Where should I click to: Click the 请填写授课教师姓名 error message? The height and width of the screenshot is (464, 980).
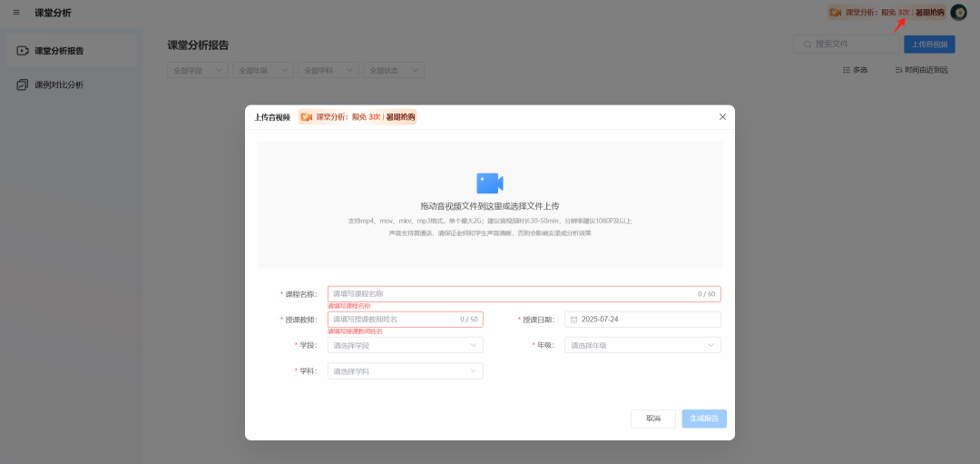tap(355, 331)
